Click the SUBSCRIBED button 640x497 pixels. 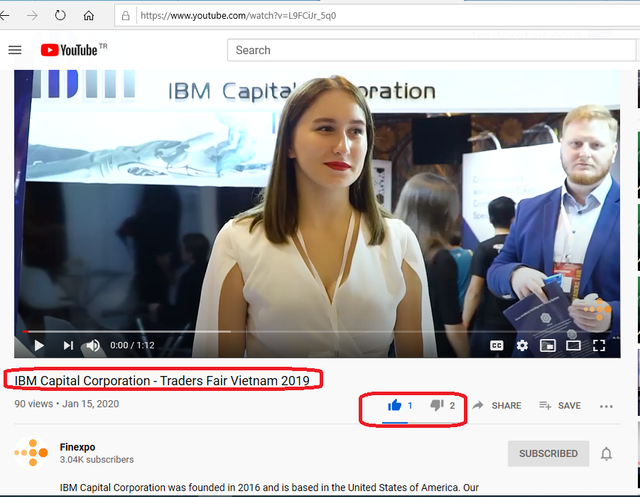[548, 454]
